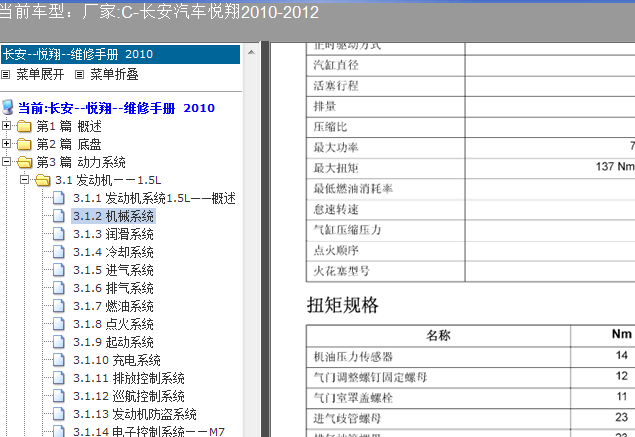635x437 pixels.
Task: Click the Nm column header
Action: [x=622, y=334]
